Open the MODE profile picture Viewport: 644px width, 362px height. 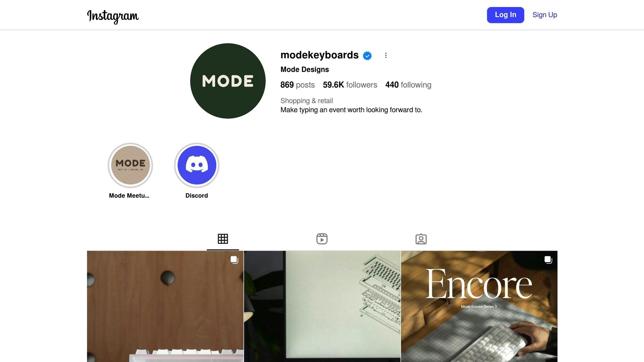(228, 81)
